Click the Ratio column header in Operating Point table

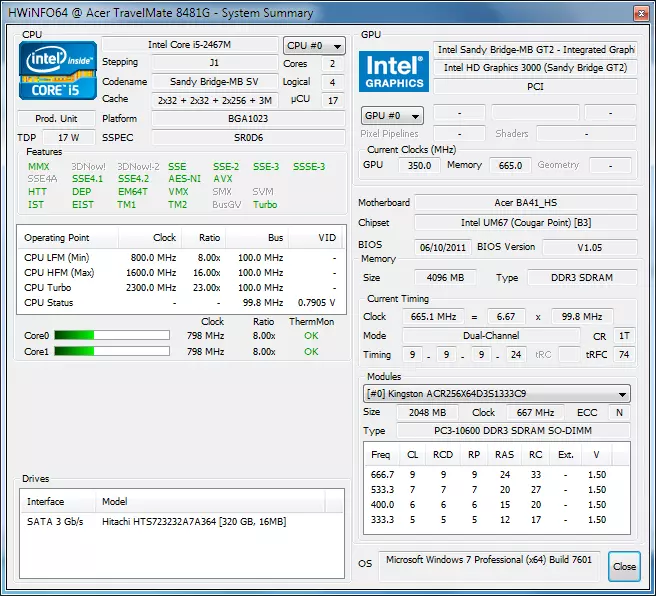point(204,238)
